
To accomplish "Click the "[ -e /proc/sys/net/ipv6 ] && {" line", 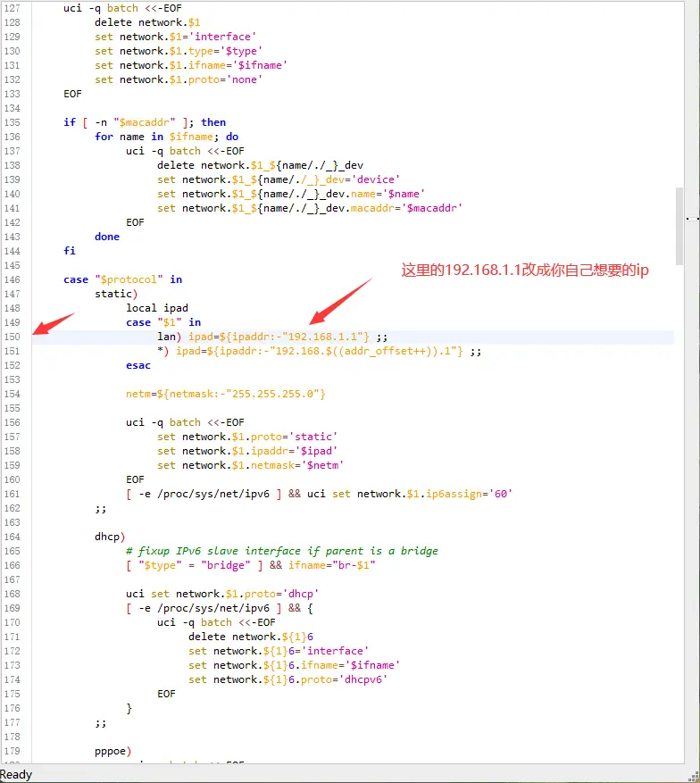I will (x=219, y=609).
